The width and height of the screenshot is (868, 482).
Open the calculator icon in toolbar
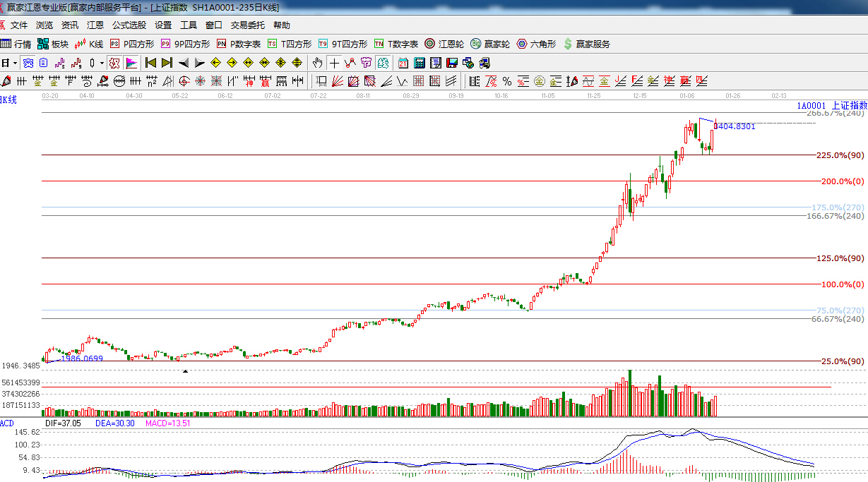[x=419, y=63]
